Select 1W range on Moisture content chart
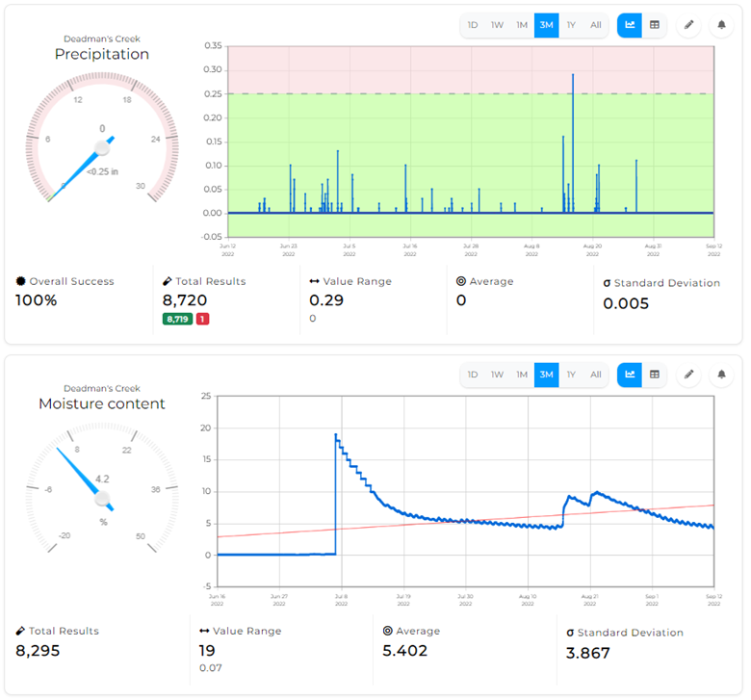The width and height of the screenshot is (751, 700). pyautogui.click(x=497, y=375)
